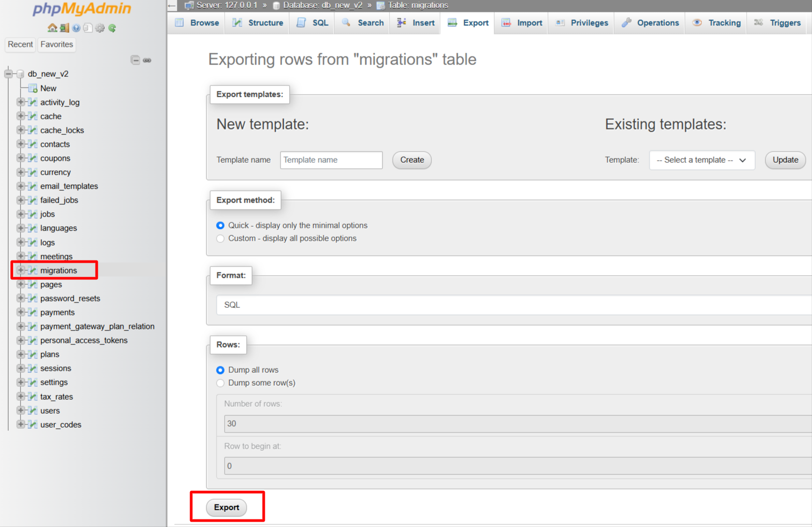Select the Custom export method radio button
This screenshot has width=812, height=527.
click(x=220, y=239)
